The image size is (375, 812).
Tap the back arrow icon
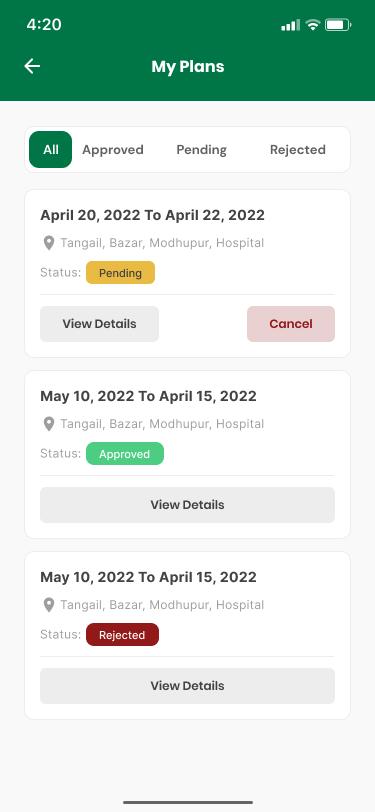(x=32, y=66)
